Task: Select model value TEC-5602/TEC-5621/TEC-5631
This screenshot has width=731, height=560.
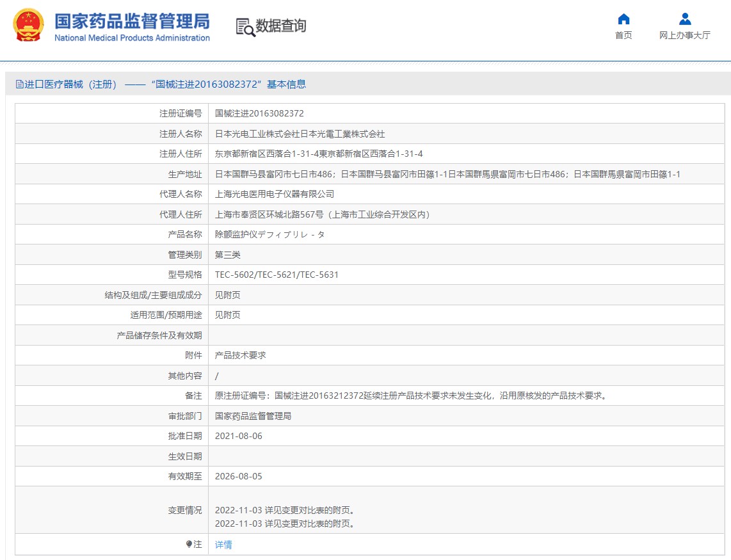Action: (x=277, y=275)
